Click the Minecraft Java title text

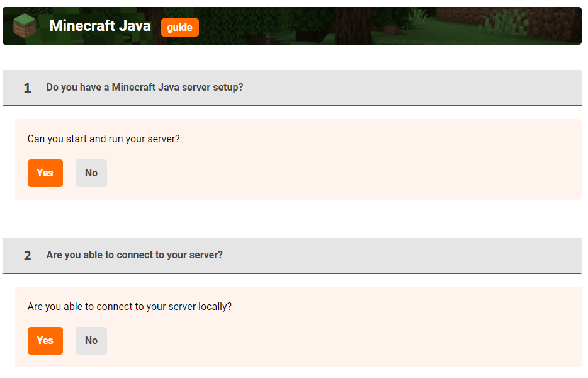pyautogui.click(x=100, y=26)
